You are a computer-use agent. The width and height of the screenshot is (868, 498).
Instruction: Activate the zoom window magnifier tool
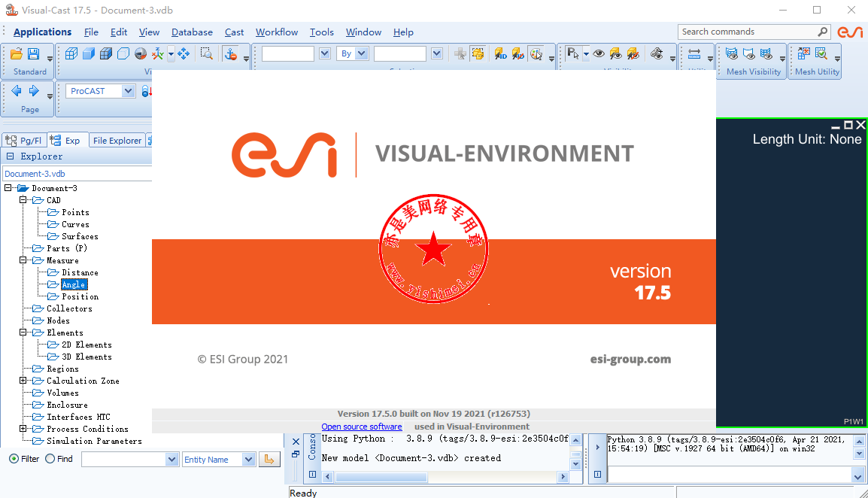pyautogui.click(x=207, y=53)
